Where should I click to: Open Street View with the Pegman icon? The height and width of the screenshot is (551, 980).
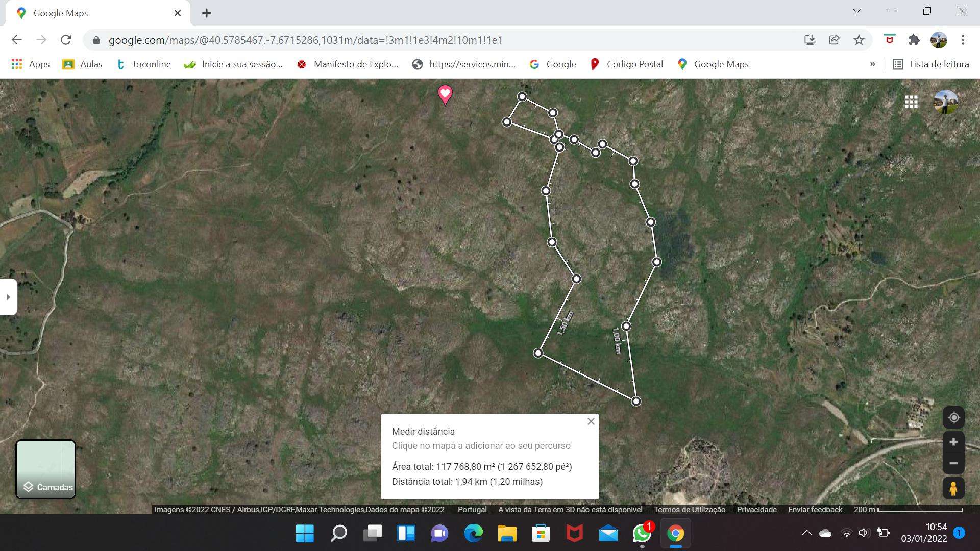(953, 488)
